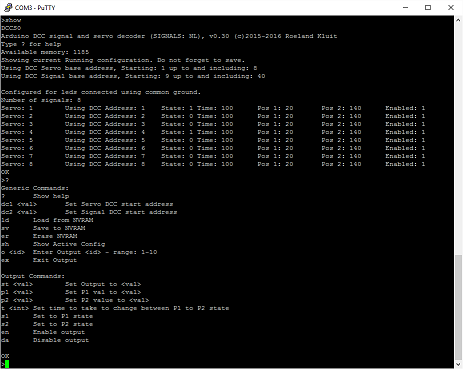Viewport: 463px width, 369px height.
Task: Click the 'Roeland Kluit' author name
Action: (311, 36)
